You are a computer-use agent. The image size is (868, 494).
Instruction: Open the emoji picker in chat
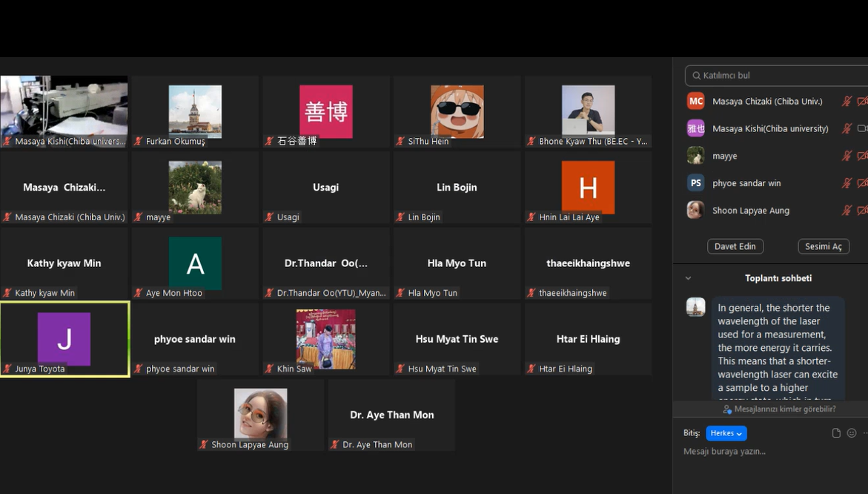pyautogui.click(x=852, y=433)
